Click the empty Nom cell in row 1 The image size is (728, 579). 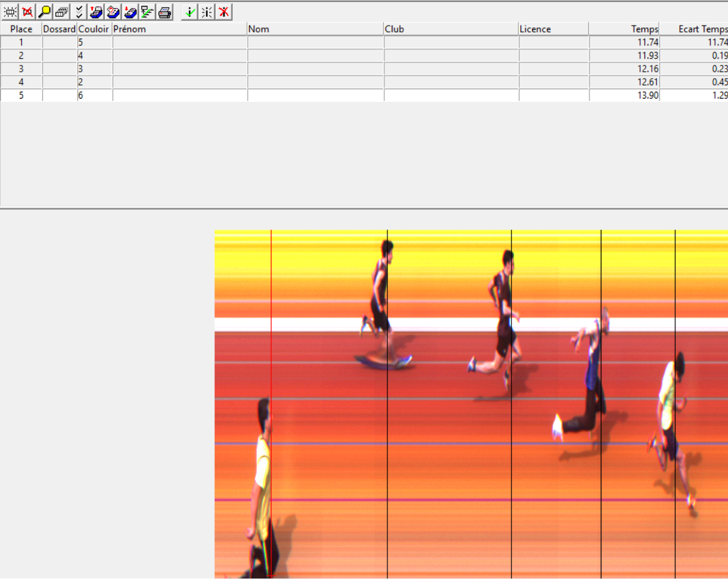316,42
